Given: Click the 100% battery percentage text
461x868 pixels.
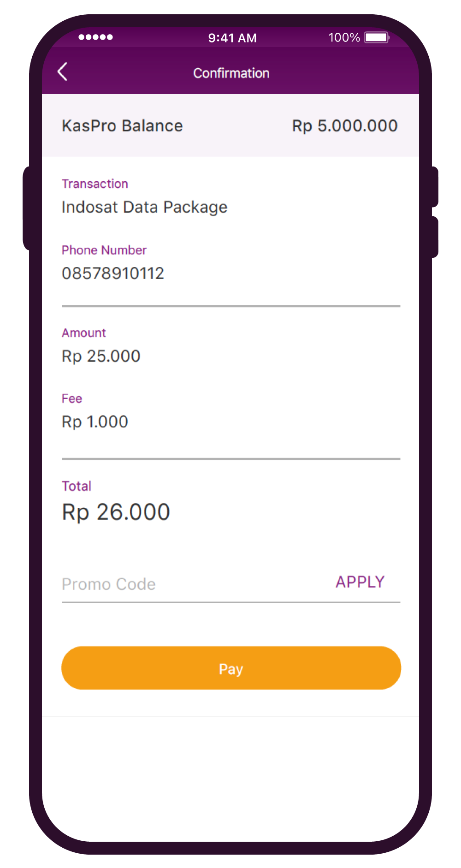Looking at the screenshot, I should 344,37.
